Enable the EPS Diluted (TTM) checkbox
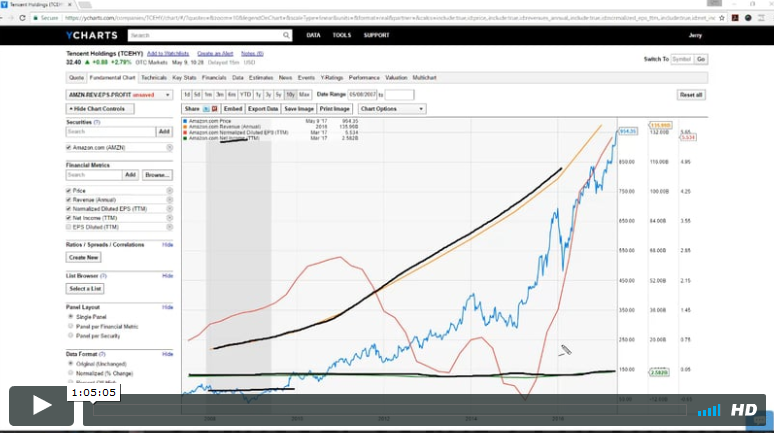This screenshot has height=433, width=774. 68,227
